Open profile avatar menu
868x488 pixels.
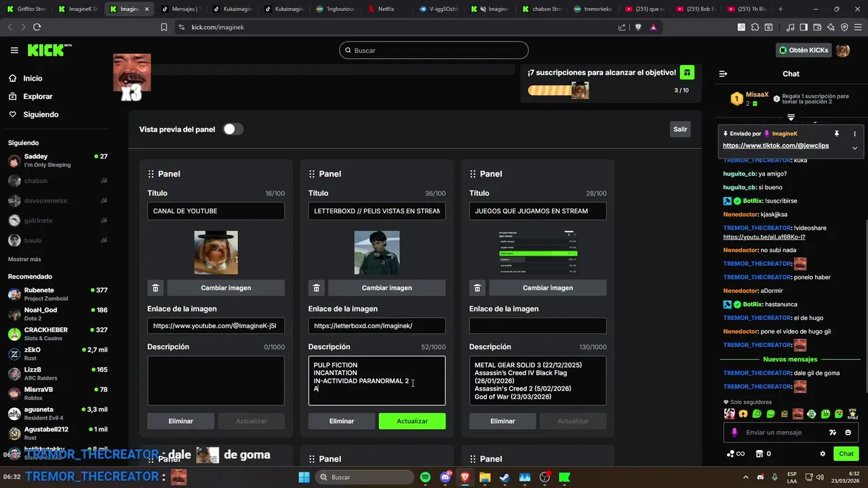coord(843,50)
